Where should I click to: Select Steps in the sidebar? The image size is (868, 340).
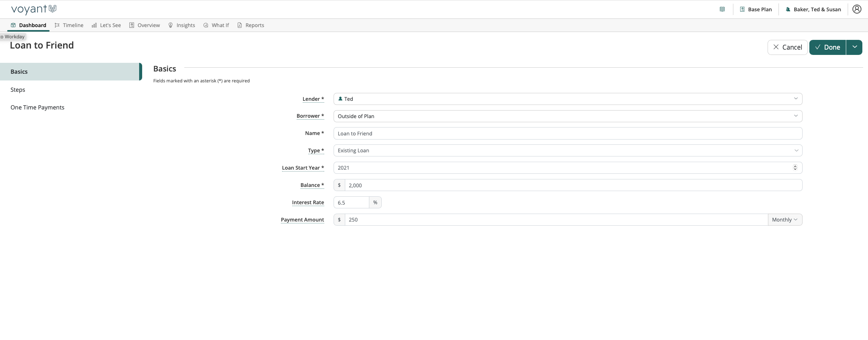(x=18, y=90)
